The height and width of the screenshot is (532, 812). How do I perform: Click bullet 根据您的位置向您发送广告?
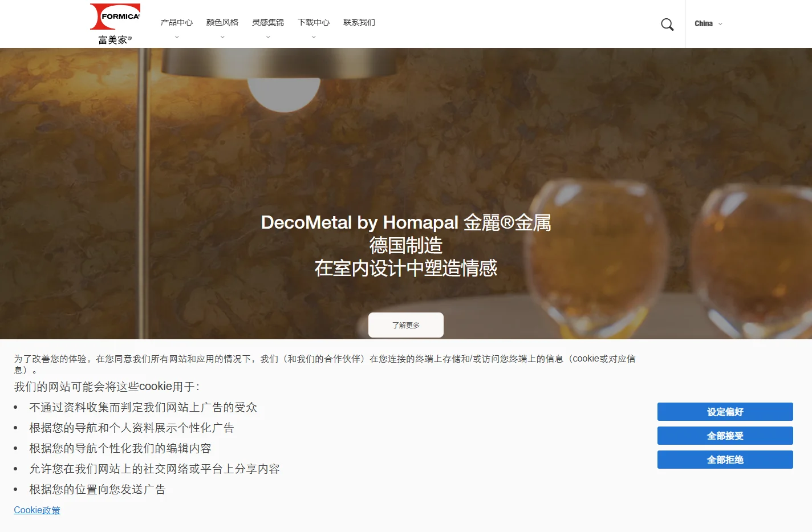pyautogui.click(x=98, y=489)
